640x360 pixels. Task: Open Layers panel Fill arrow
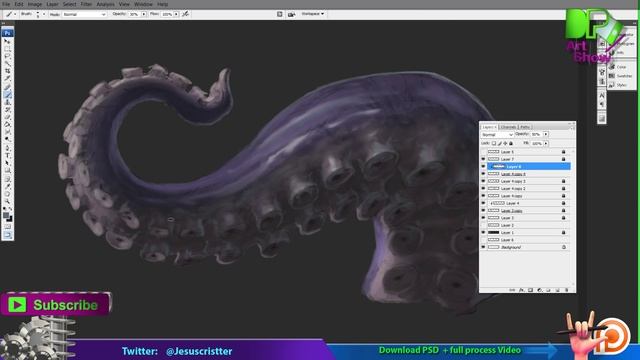coord(546,143)
